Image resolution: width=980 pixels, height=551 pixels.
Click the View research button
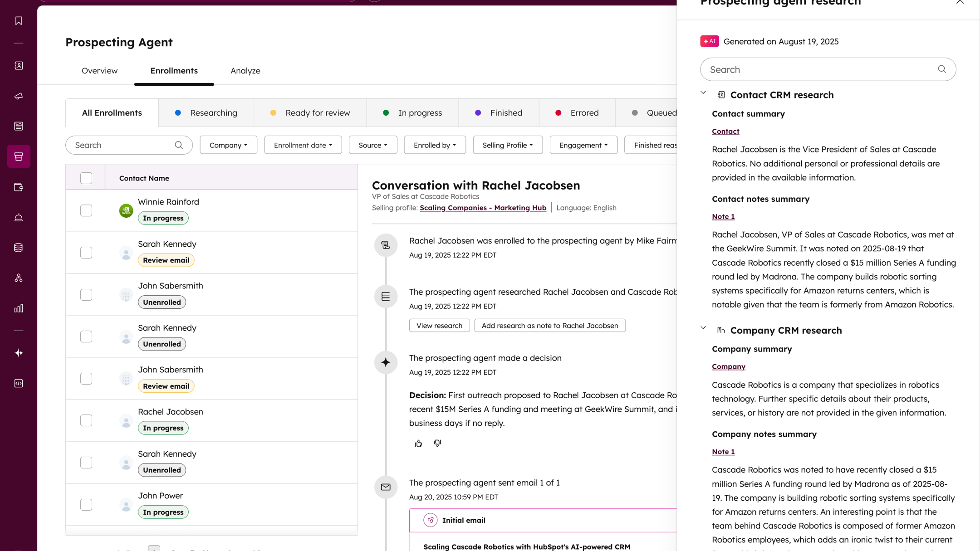[x=439, y=326]
